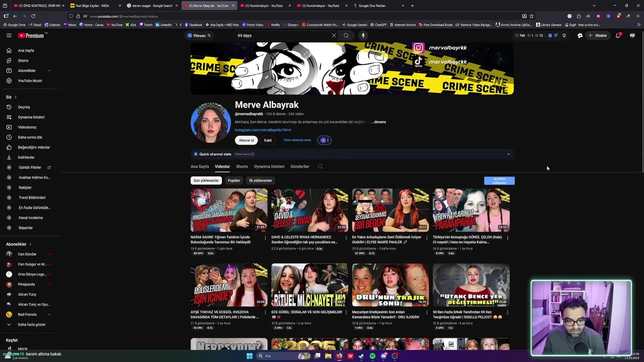Viewport: 644px width, 362px height.
Task: Open NAİNA SAHNİ video thumbnail
Action: (229, 210)
